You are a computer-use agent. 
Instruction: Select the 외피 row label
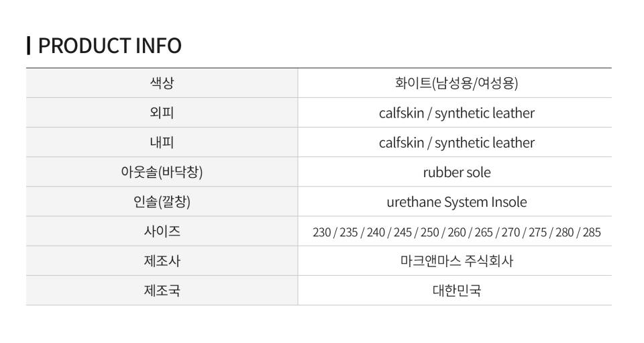pyautogui.click(x=162, y=113)
